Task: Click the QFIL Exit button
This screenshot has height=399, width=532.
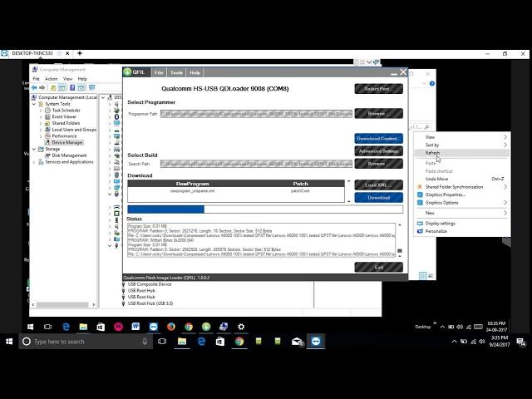Action: click(379, 268)
